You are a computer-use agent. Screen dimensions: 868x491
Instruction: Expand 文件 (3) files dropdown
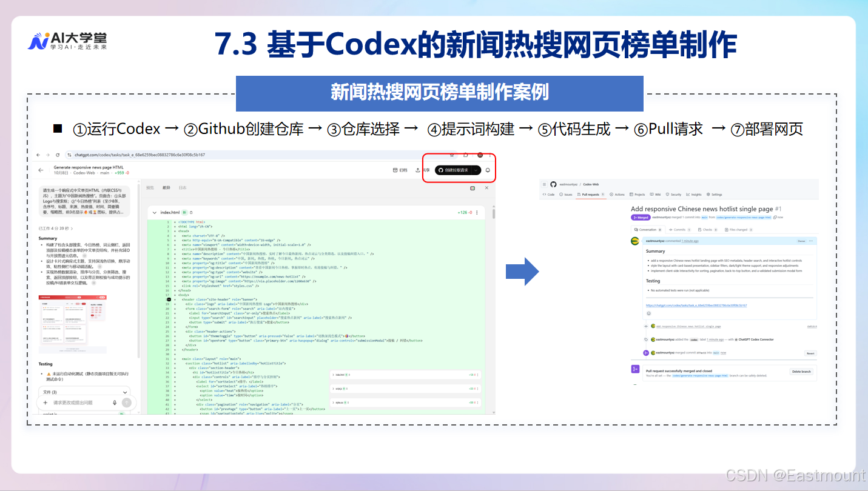(84, 392)
